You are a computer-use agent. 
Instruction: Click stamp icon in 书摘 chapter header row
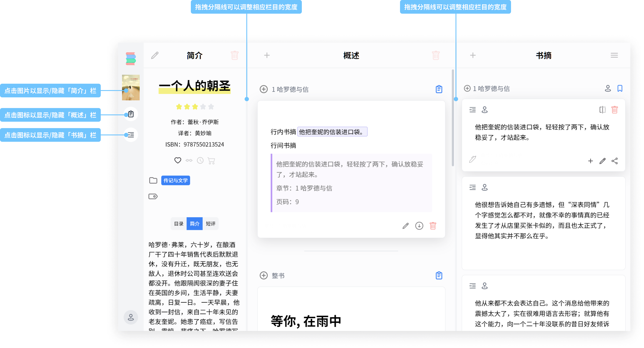(608, 88)
